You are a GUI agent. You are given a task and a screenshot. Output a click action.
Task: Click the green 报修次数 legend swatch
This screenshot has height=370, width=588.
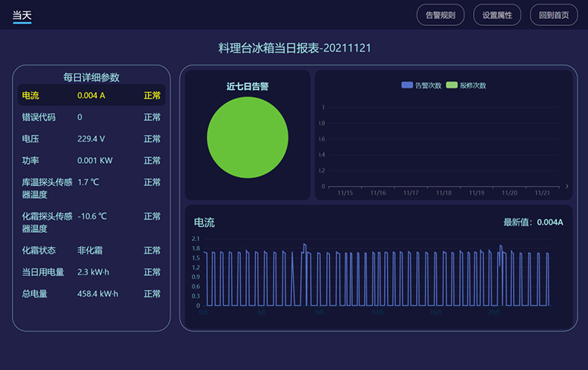click(x=452, y=85)
